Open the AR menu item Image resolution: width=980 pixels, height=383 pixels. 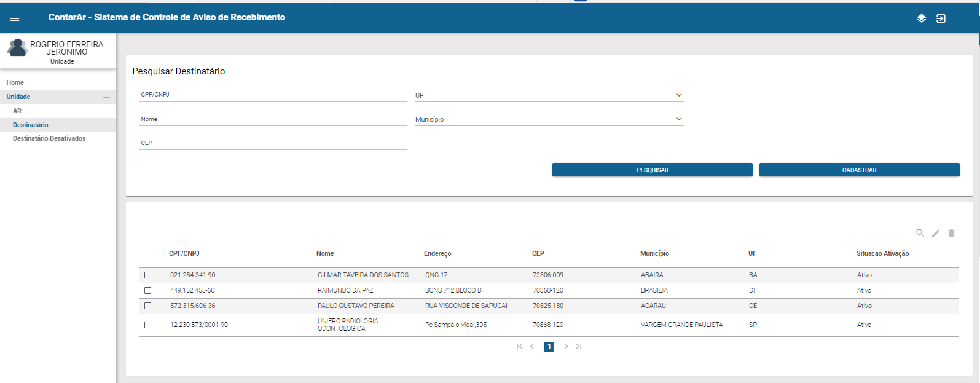[x=17, y=111]
